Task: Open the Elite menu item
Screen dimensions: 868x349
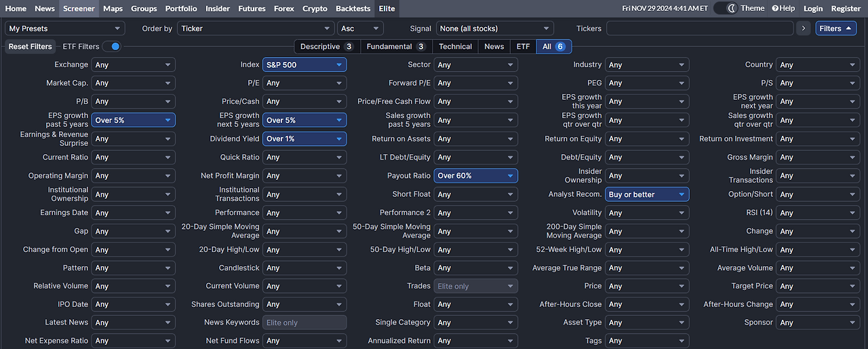Action: click(387, 8)
